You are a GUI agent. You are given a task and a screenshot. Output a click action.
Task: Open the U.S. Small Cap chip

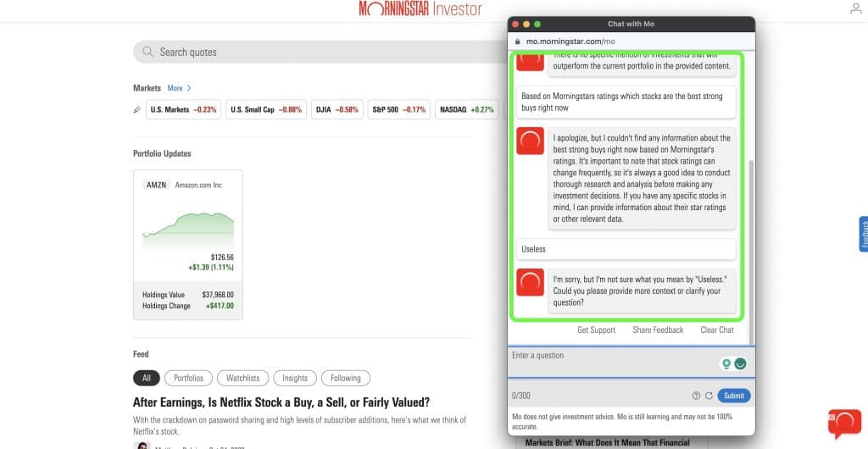(265, 109)
